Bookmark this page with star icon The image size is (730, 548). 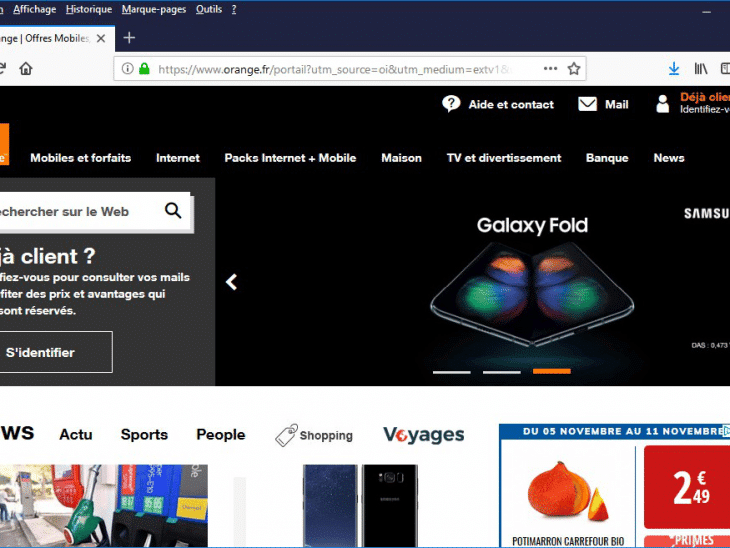coord(574,69)
